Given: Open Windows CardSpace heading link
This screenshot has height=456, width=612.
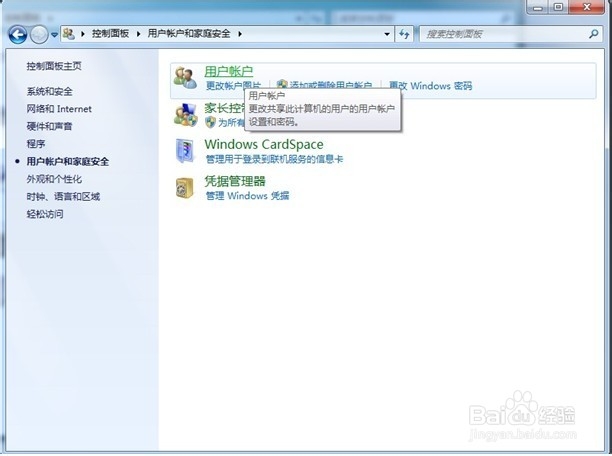Looking at the screenshot, I should click(x=264, y=144).
